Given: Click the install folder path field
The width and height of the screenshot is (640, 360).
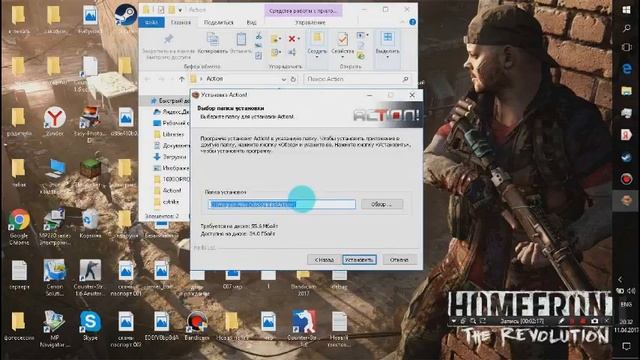Looking at the screenshot, I should [282, 204].
